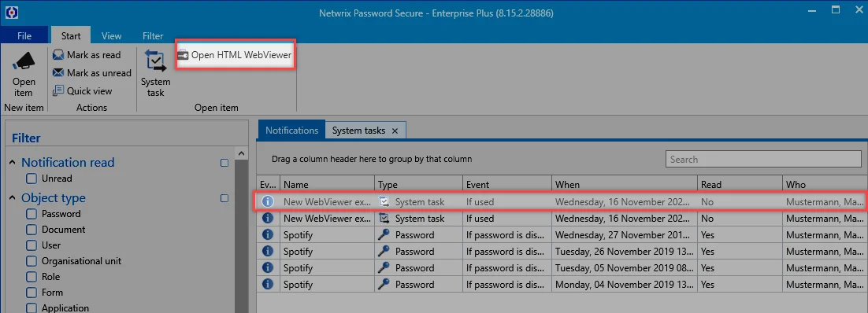Viewport: 868px width, 313px height.
Task: Click the Mark as read button label
Action: [x=94, y=55]
